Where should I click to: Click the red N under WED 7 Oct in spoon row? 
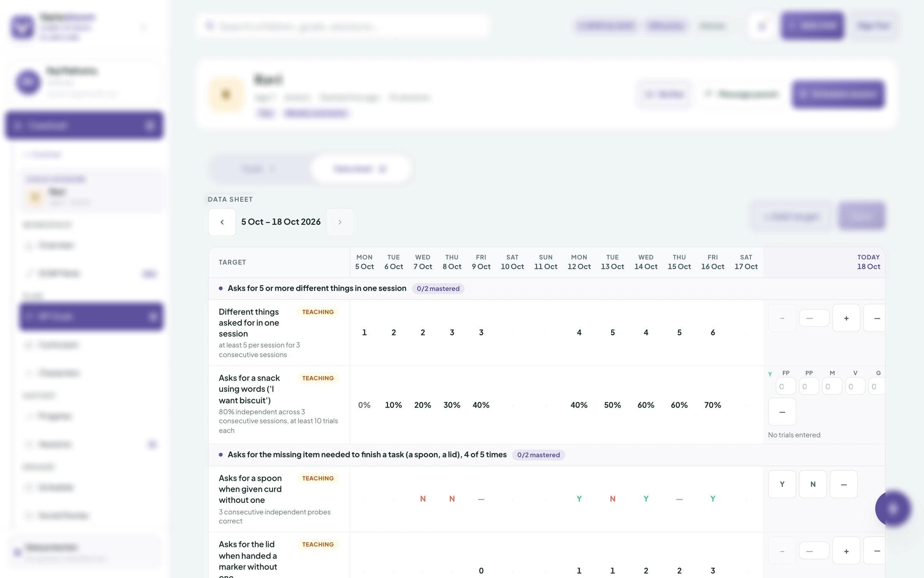point(423,499)
